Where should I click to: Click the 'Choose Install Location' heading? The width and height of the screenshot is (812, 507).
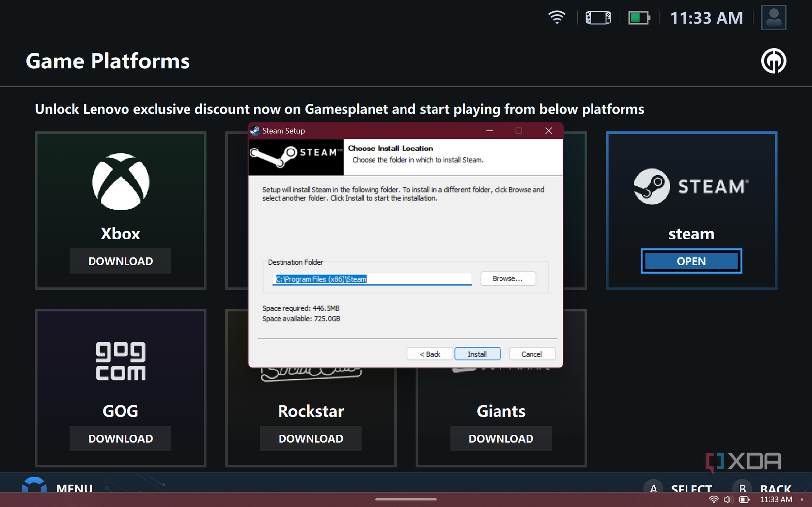391,149
